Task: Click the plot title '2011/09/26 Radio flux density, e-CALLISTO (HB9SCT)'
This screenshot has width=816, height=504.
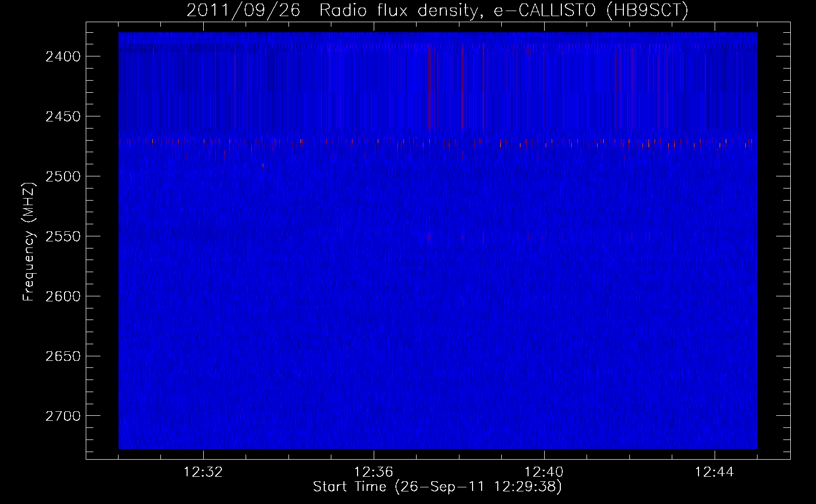Action: coord(437,10)
